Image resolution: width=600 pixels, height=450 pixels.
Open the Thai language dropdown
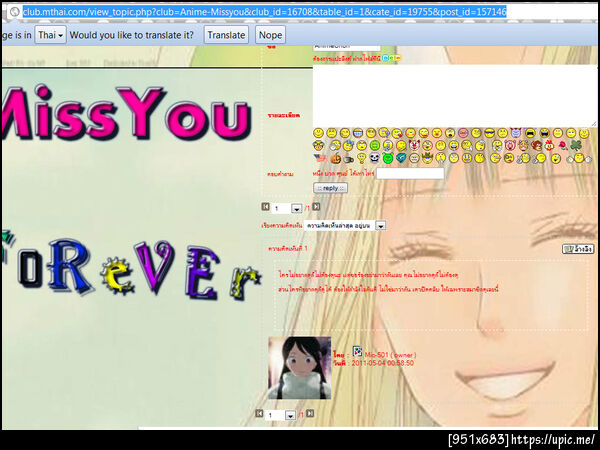coord(50,35)
